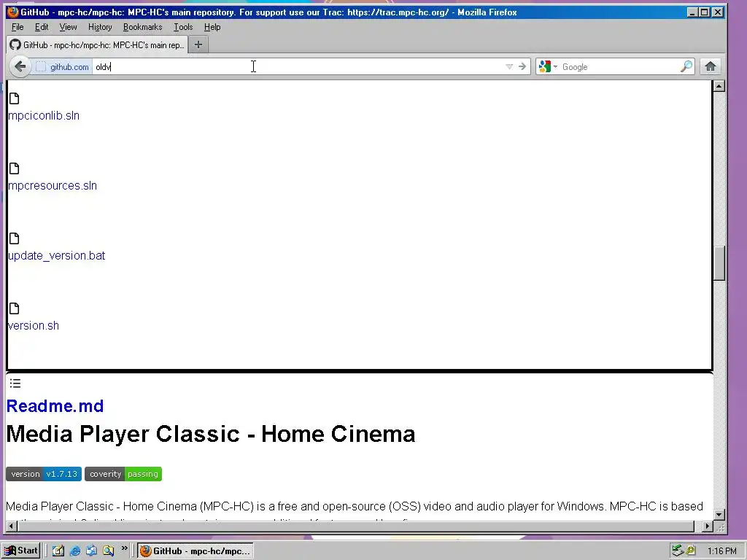Click the search magnifier icon
The image size is (747, 560).
click(686, 66)
